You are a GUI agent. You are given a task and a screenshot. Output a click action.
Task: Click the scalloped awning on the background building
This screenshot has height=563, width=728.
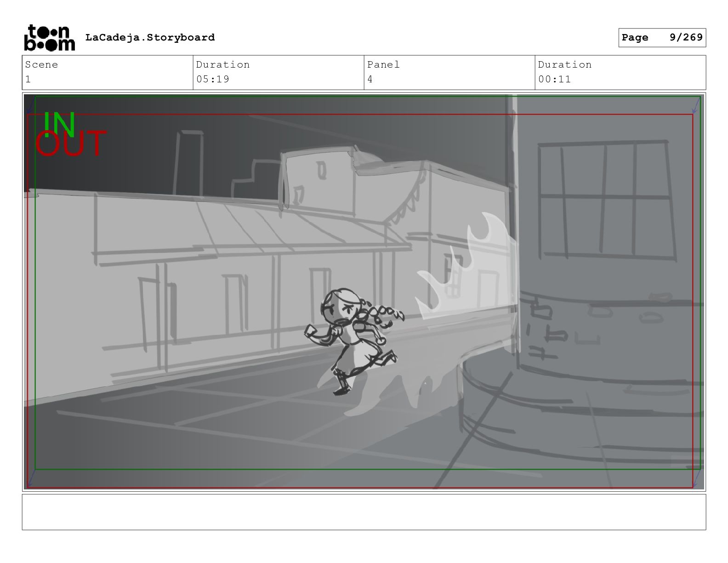click(x=404, y=198)
